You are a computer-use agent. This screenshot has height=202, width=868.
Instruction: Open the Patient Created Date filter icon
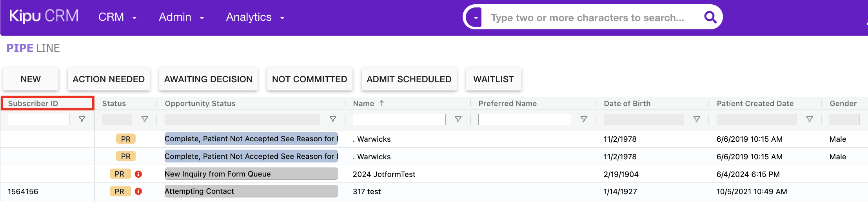click(x=810, y=119)
